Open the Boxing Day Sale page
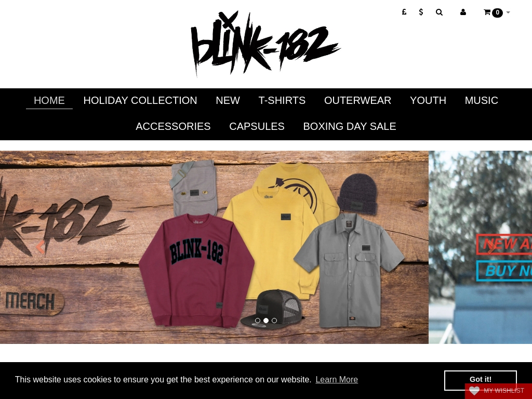Viewport: 532px width, 399px height. (x=350, y=126)
